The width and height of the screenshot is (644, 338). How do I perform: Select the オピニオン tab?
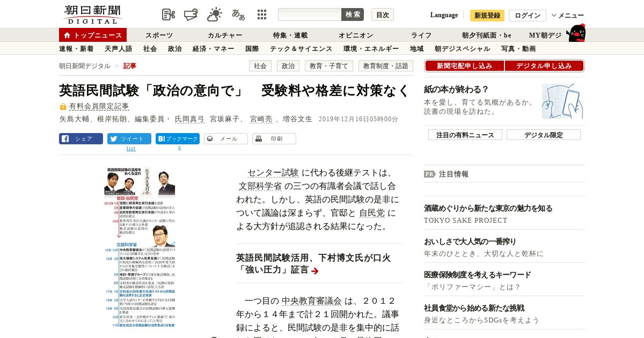[x=356, y=35]
